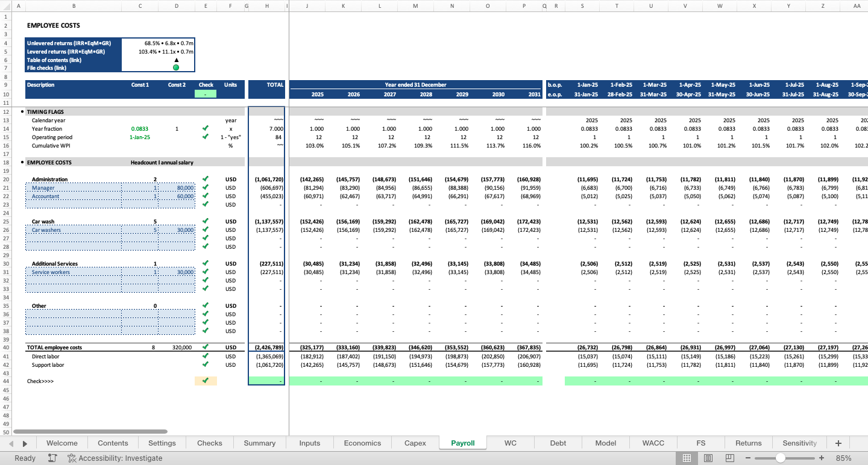Click the previous sheet navigation arrow
Screen dimensions: 868x465
11,443
